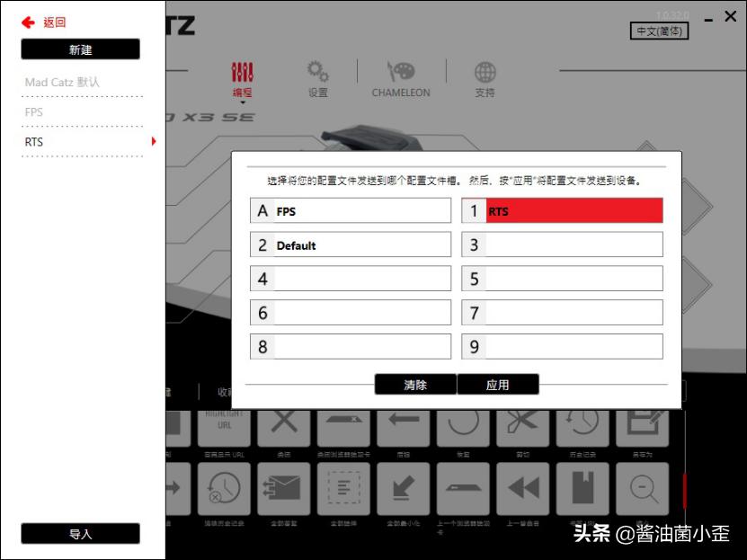Open the 中文(简体) language dropdown
747x560 pixels.
(x=659, y=30)
